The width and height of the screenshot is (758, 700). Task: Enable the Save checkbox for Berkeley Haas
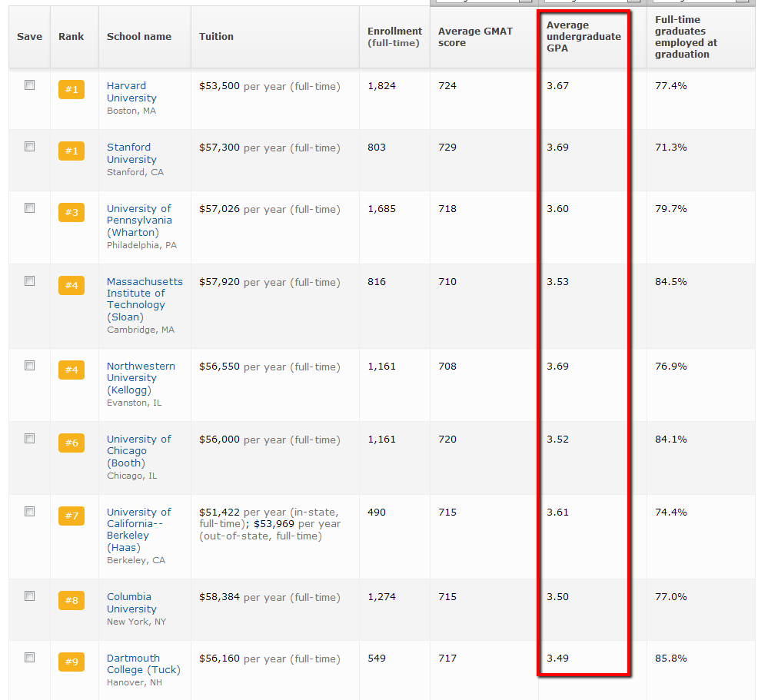tap(29, 511)
